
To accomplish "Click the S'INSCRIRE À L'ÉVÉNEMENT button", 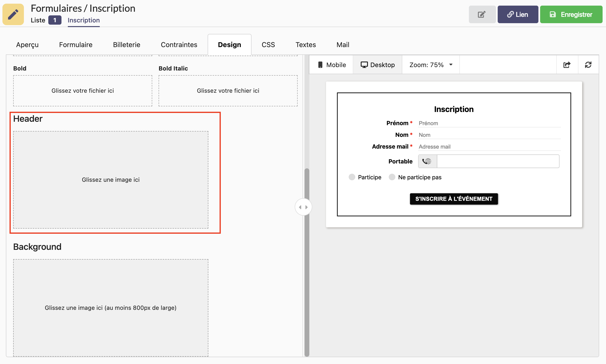I will point(454,199).
